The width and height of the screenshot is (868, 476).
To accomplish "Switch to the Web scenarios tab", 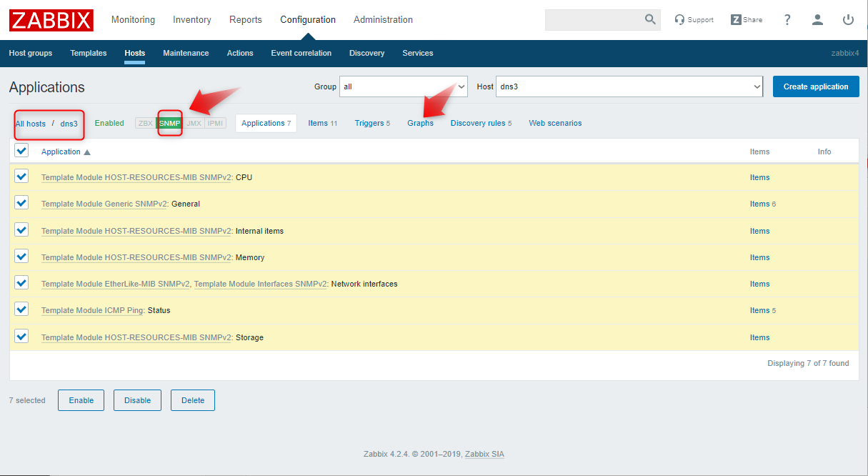I will pos(555,123).
